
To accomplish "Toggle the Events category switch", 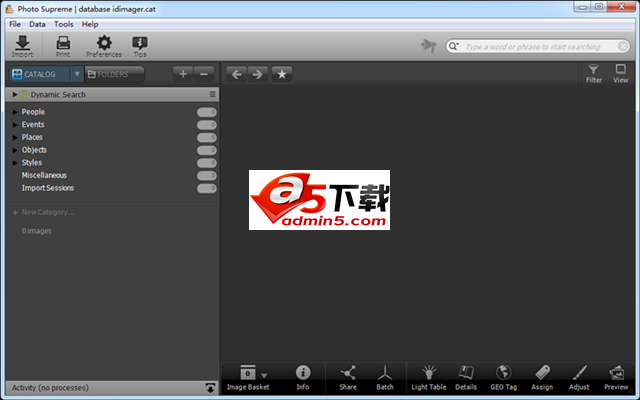I will 207,125.
